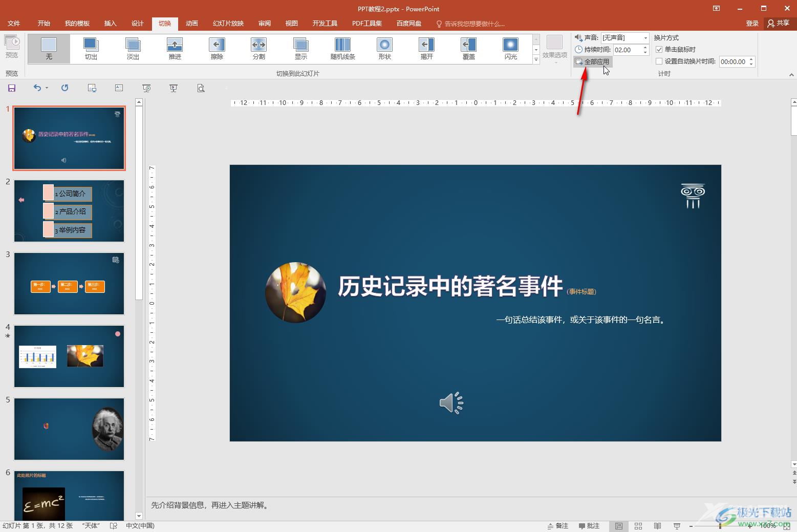Image resolution: width=797 pixels, height=532 pixels.
Task: Choose the 覆盖 cover transition
Action: click(x=469, y=49)
